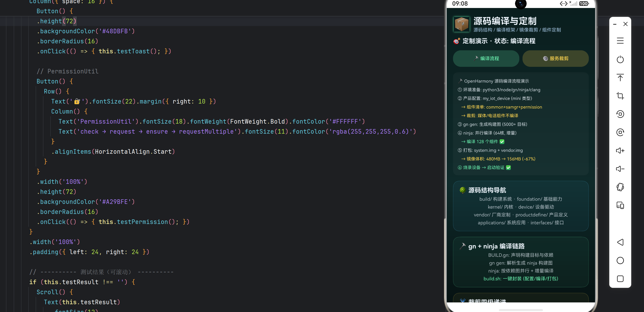The width and height of the screenshot is (644, 312).
Task: Click the this.testToast() onClick line
Action: coord(104,51)
